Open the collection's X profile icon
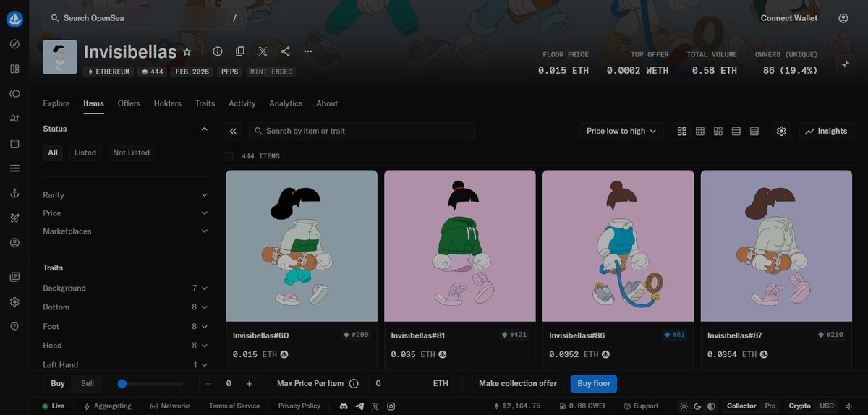The height and width of the screenshot is (415, 868). (x=263, y=51)
